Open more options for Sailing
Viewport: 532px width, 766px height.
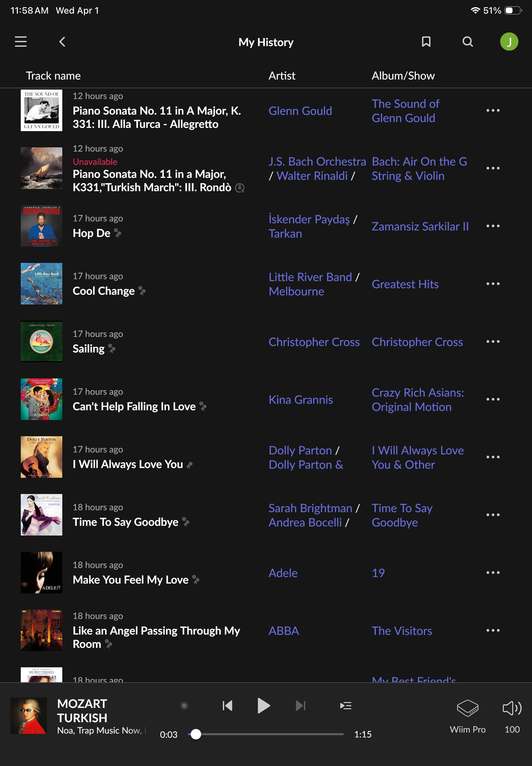click(x=493, y=341)
